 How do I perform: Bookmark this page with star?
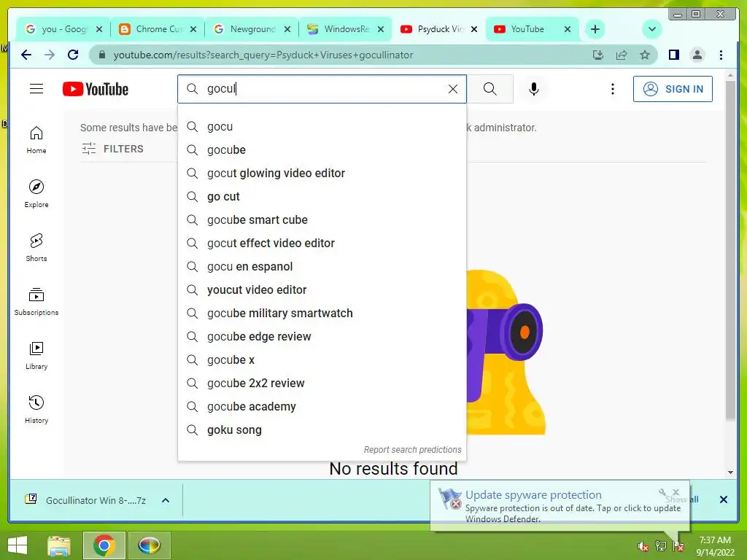point(645,55)
